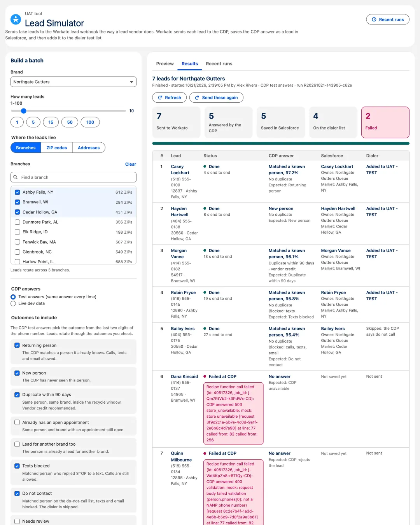Open the Recent runs tab
Screen dimensions: 420x525
(219, 64)
